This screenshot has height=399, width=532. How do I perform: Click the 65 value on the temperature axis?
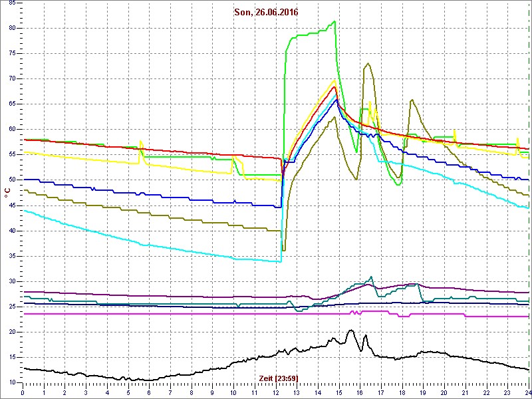11,104
